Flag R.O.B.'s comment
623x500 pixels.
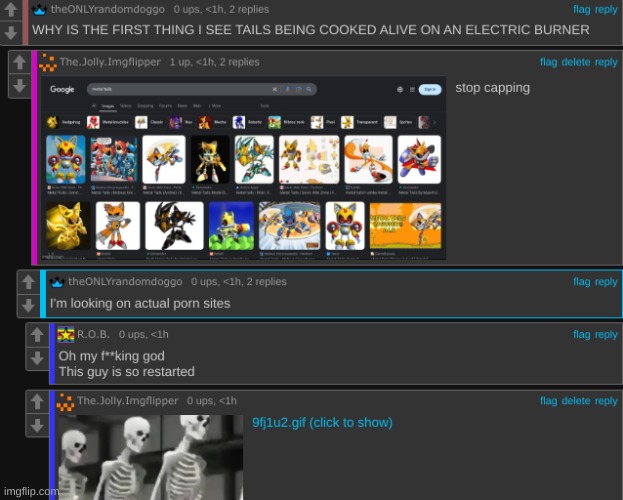[581, 335]
